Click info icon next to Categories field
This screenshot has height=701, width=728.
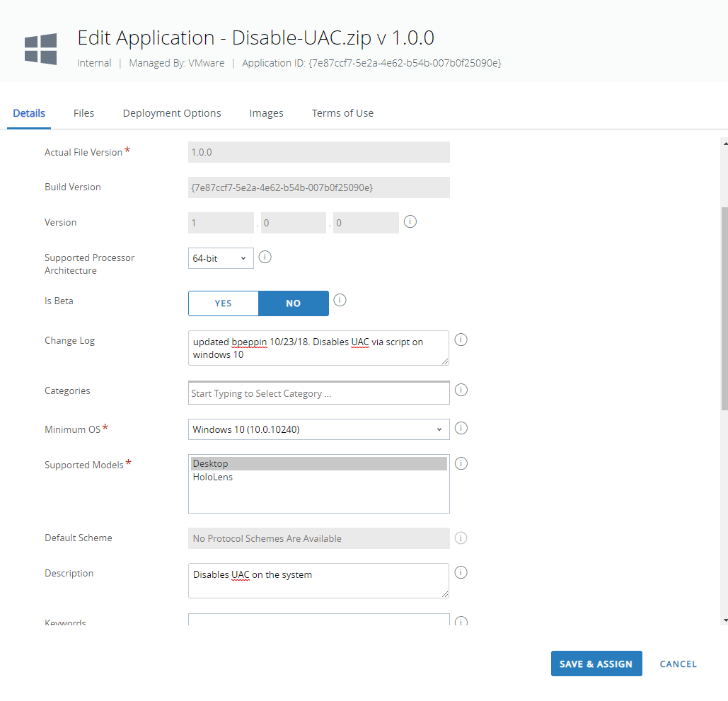461,390
